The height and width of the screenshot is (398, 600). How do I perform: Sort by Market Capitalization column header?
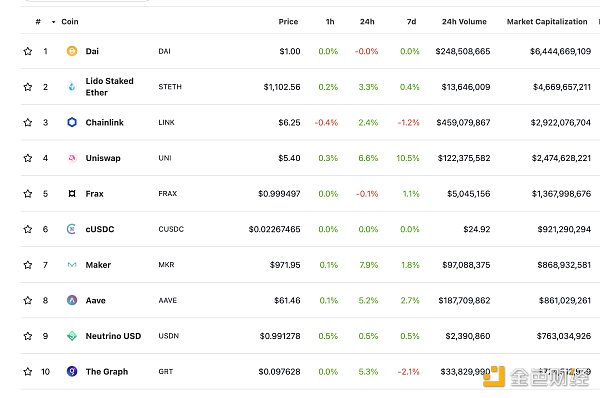click(547, 22)
